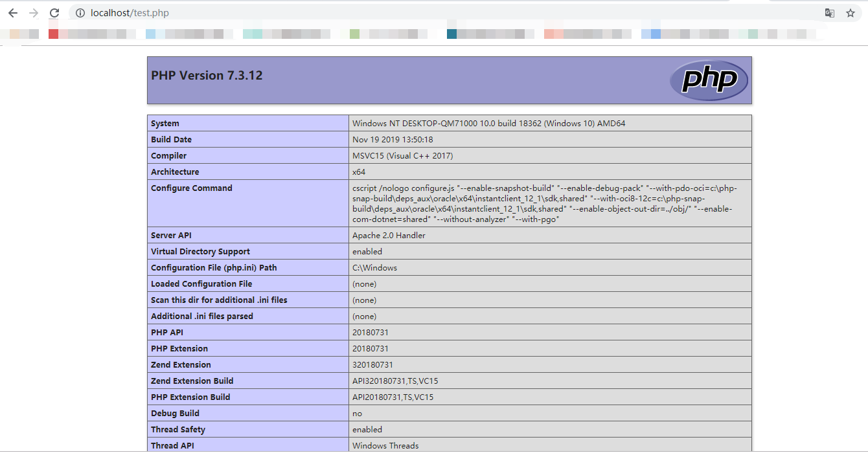The height and width of the screenshot is (455, 868).
Task: Click the API320180731,TS,VC15 value
Action: (395, 381)
